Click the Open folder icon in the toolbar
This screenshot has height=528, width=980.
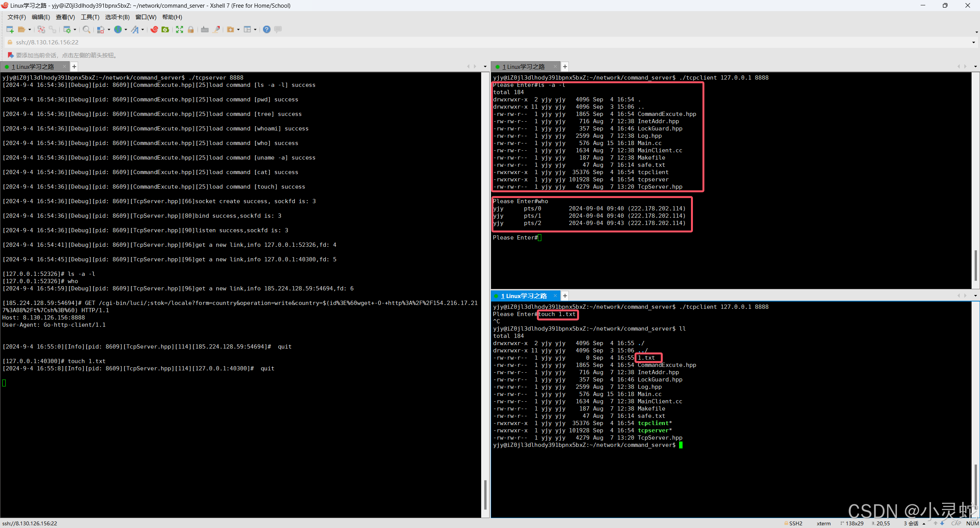pyautogui.click(x=21, y=29)
